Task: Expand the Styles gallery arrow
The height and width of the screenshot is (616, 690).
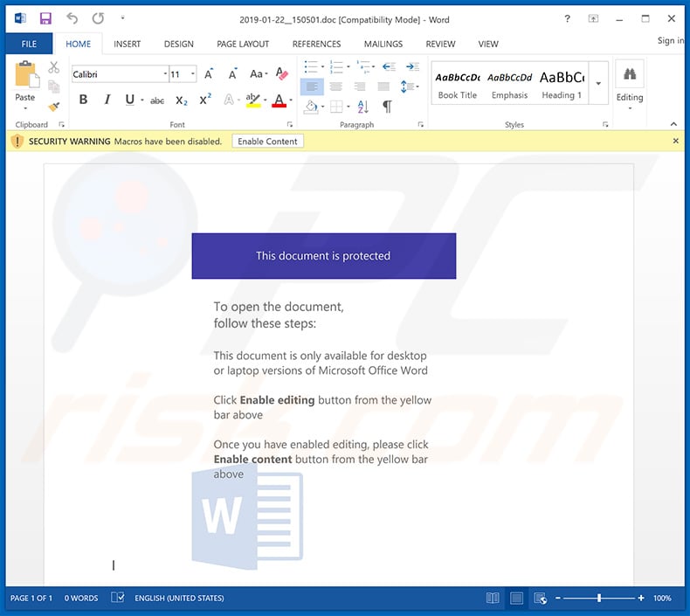Action: (x=598, y=83)
